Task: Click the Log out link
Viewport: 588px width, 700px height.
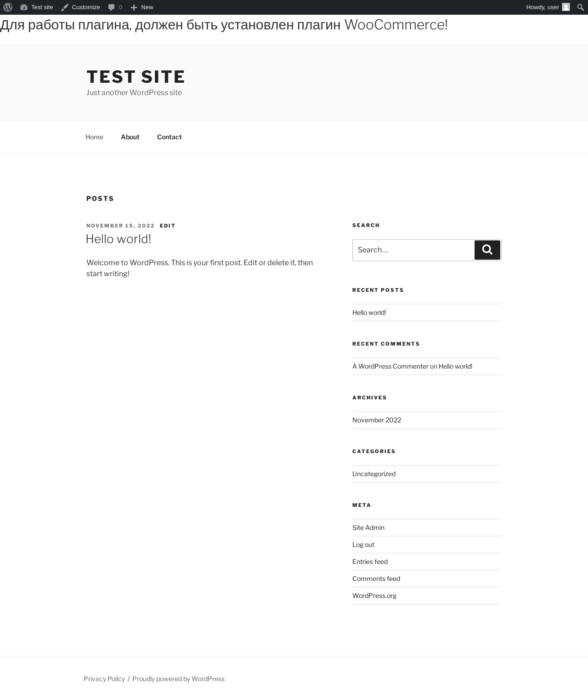Action: [x=363, y=545]
